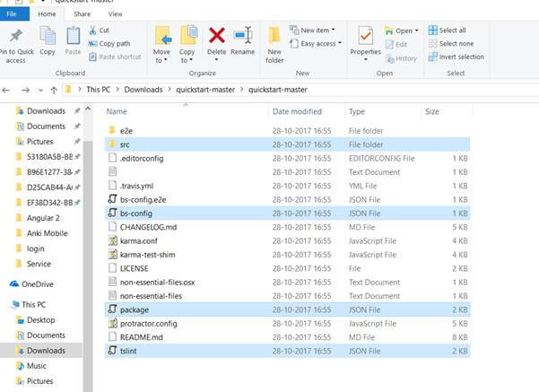Click Downloads in the address bar
This screenshot has height=392, width=539.
coord(143,90)
